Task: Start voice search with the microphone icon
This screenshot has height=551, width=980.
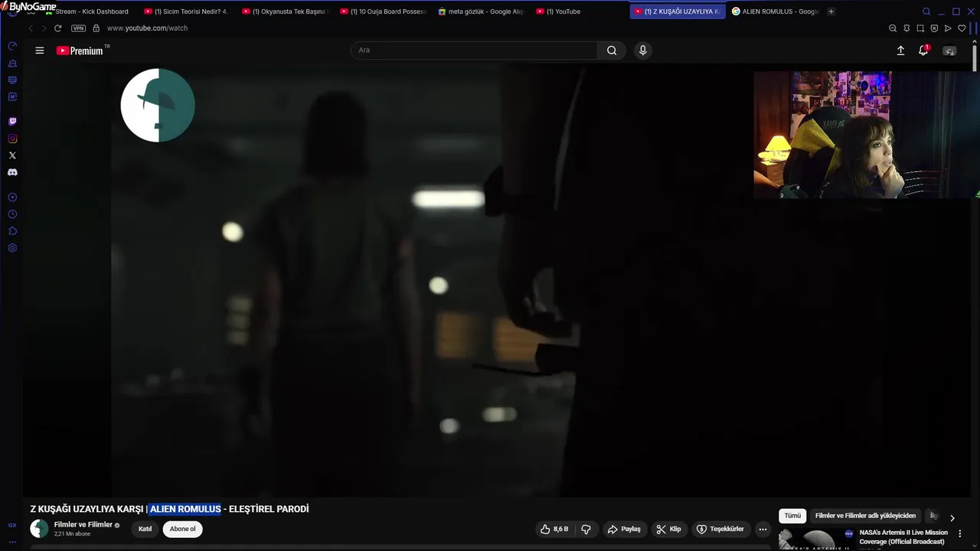Action: point(642,51)
